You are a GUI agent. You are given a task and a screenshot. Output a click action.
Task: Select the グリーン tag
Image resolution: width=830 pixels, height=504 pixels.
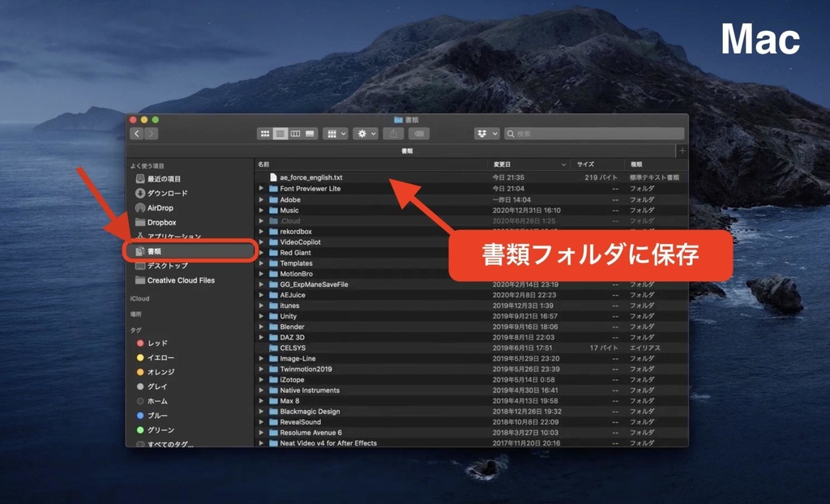pyautogui.click(x=165, y=430)
